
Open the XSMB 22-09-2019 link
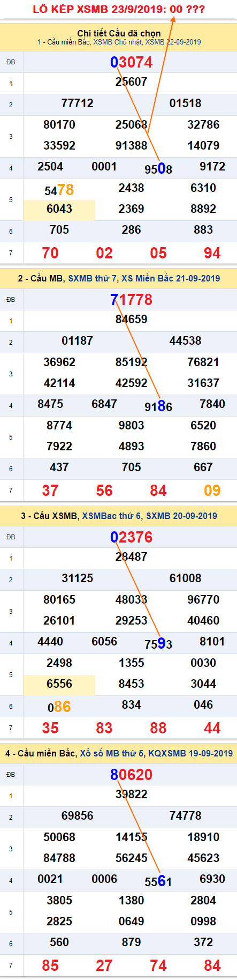(173, 42)
